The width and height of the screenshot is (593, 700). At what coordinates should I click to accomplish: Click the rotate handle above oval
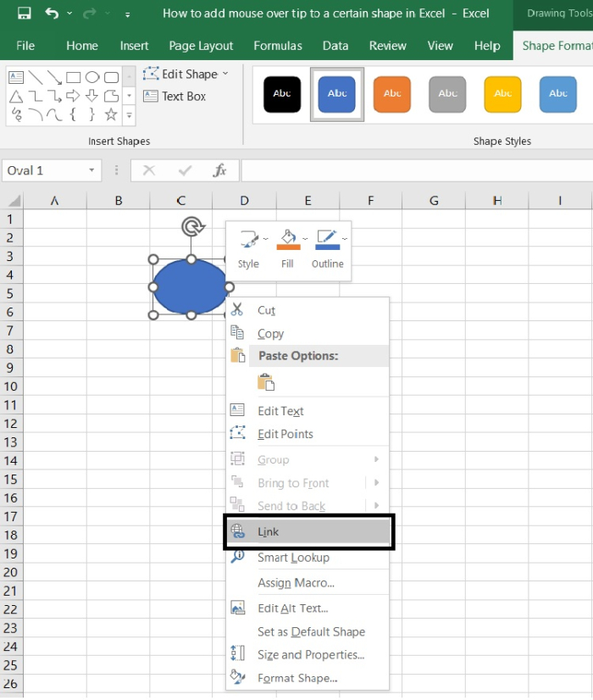pos(192,226)
